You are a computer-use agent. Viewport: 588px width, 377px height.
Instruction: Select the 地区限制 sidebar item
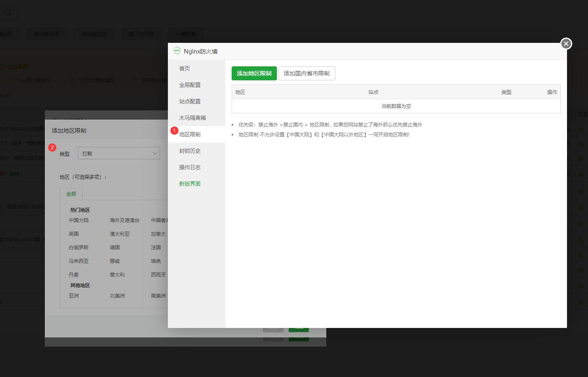[197, 134]
